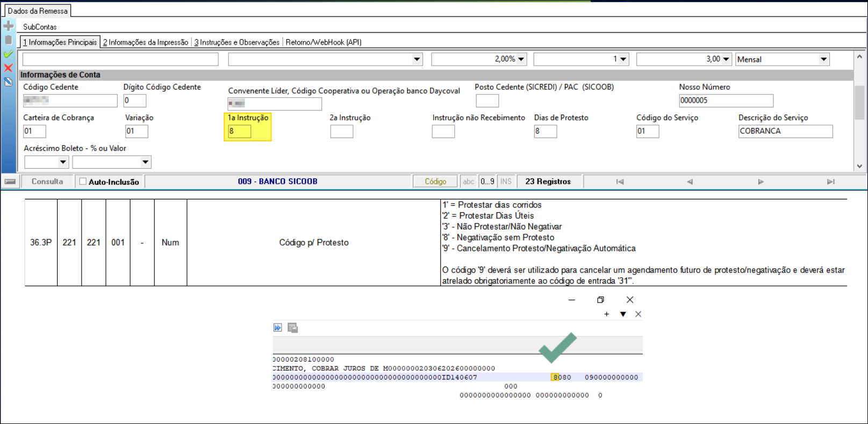Go to previous record arrow
Viewport: 868px width, 424px height.
(x=690, y=182)
